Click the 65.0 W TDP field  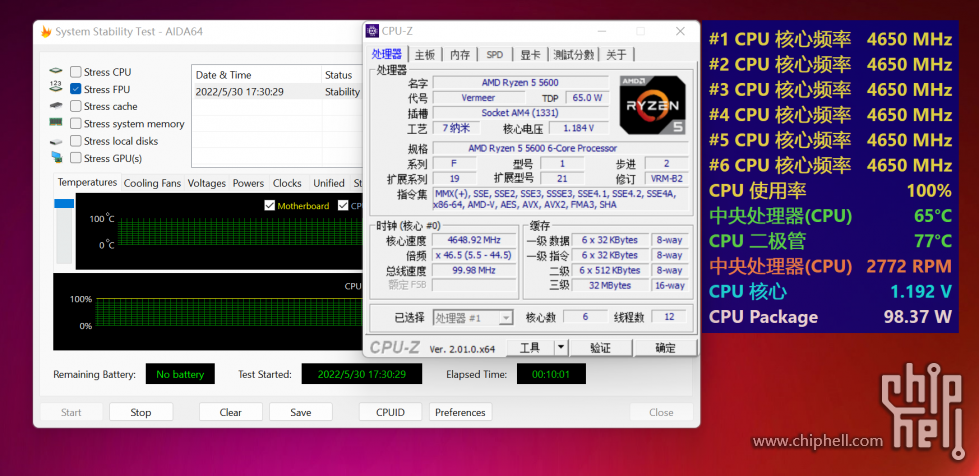[587, 97]
